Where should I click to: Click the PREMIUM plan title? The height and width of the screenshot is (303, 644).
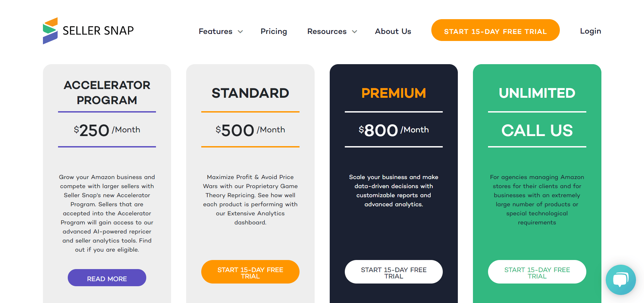click(x=393, y=93)
